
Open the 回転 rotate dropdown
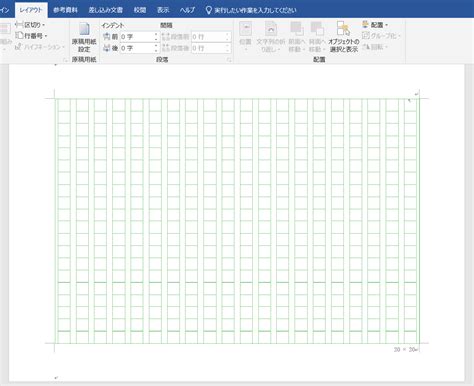(x=375, y=47)
